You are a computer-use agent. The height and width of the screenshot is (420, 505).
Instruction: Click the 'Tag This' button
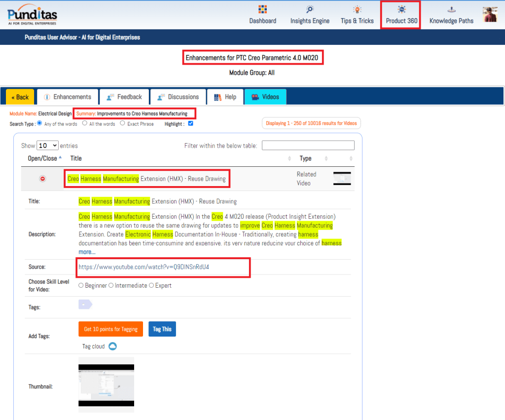tap(162, 329)
